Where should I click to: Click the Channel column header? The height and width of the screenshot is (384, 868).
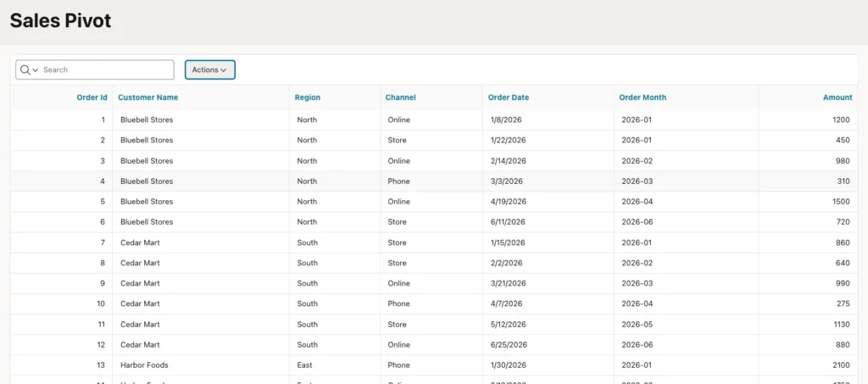point(400,97)
